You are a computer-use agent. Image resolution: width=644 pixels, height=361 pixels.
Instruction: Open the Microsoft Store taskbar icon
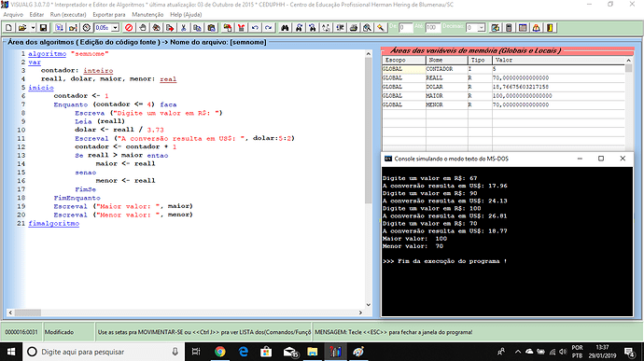[266, 352]
